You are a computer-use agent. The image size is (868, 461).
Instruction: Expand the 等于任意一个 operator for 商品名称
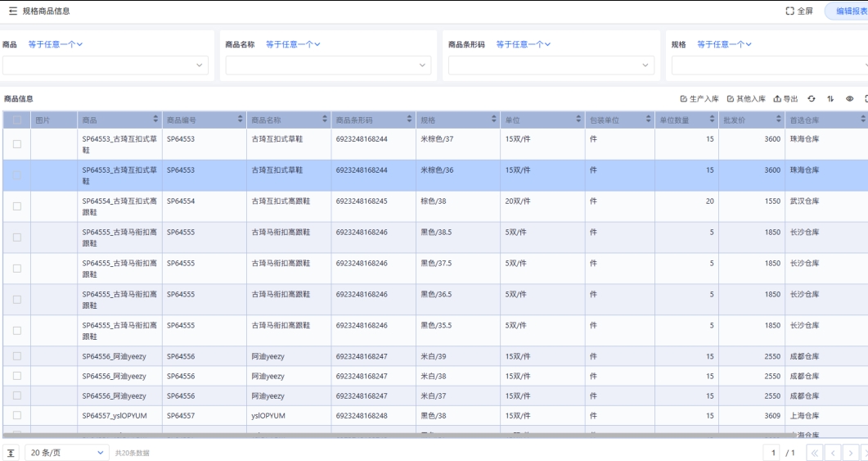pos(293,43)
